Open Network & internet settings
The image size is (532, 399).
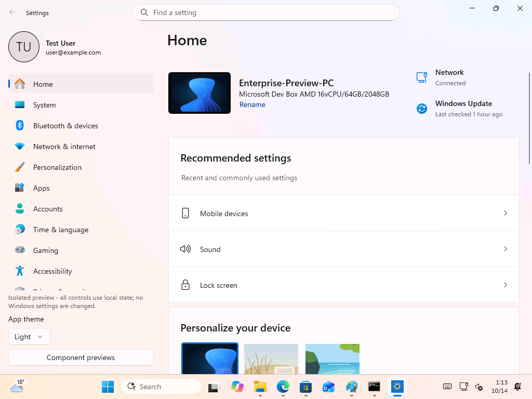(x=81, y=147)
